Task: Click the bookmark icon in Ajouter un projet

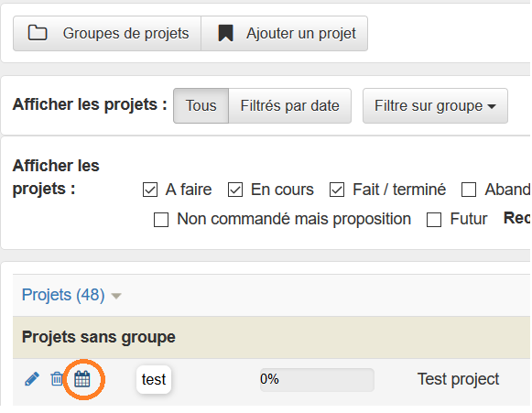Action: click(x=225, y=33)
